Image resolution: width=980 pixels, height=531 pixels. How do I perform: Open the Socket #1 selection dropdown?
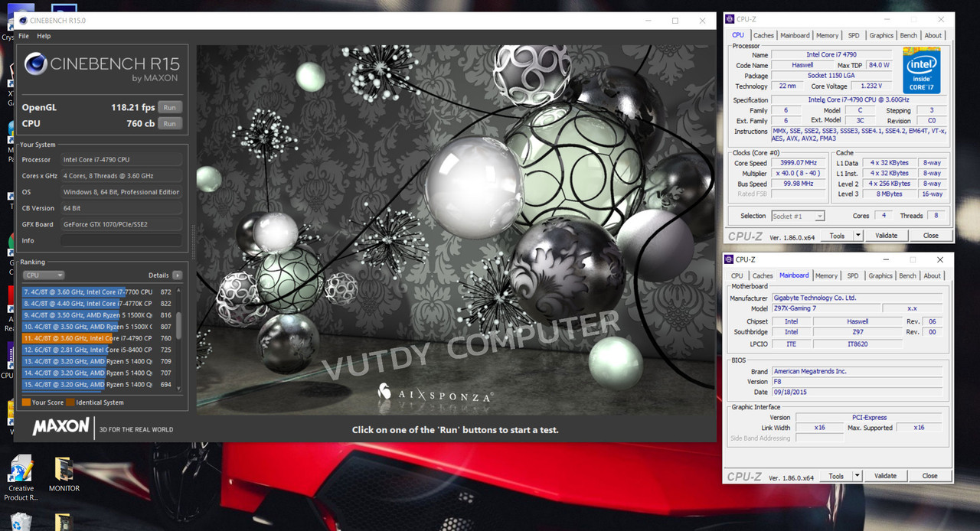tap(798, 217)
